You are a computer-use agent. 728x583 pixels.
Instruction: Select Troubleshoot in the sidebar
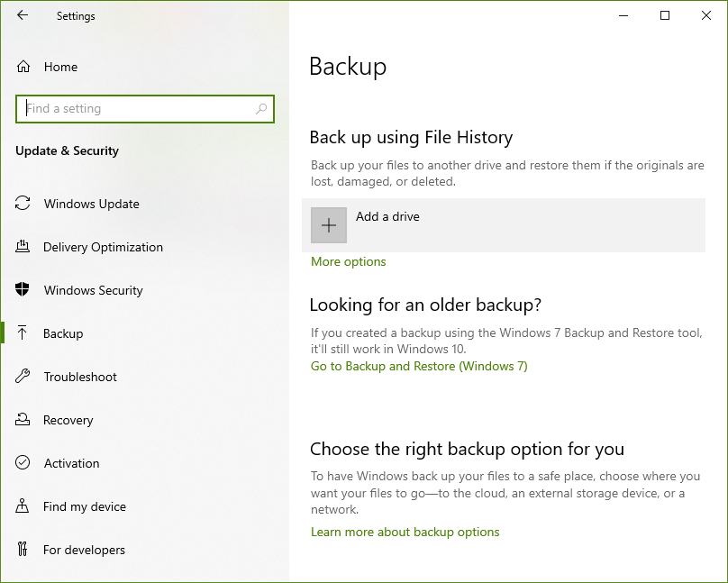pos(80,377)
